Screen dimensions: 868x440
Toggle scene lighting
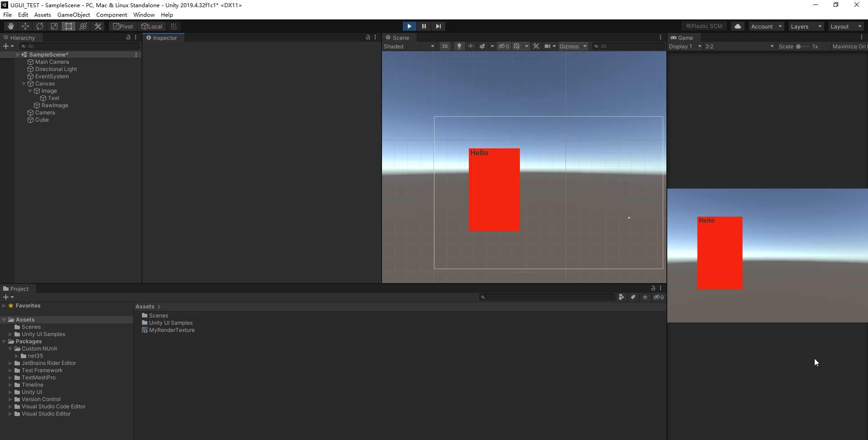tap(459, 46)
